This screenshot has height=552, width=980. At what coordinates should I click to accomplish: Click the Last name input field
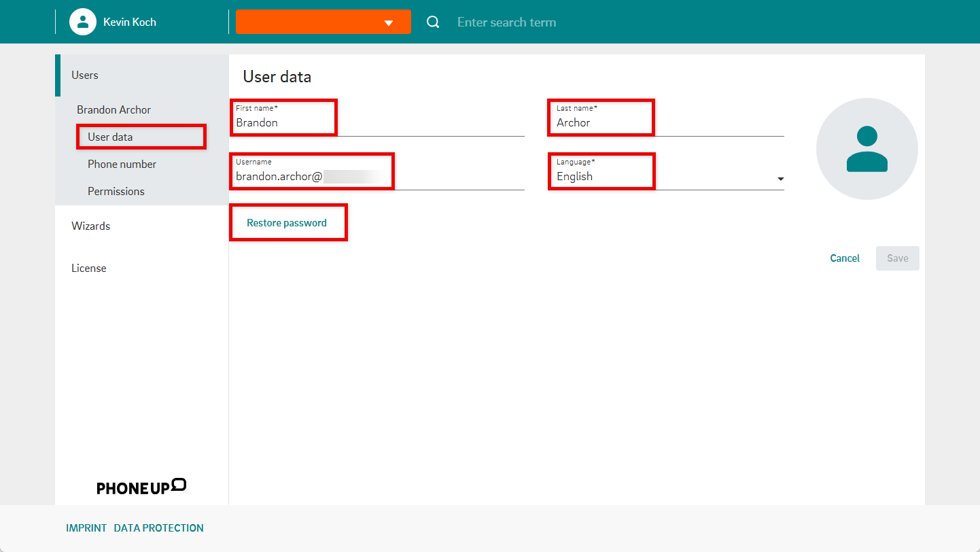666,123
